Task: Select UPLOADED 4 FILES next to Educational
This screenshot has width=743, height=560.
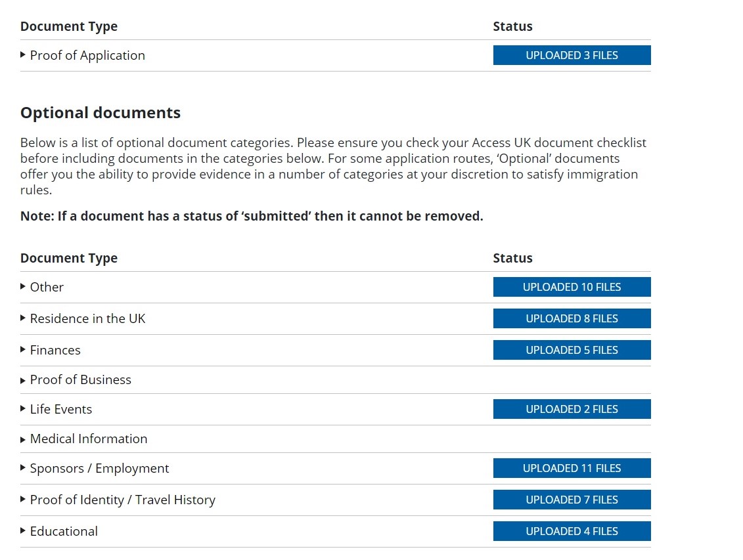Action: pos(572,531)
